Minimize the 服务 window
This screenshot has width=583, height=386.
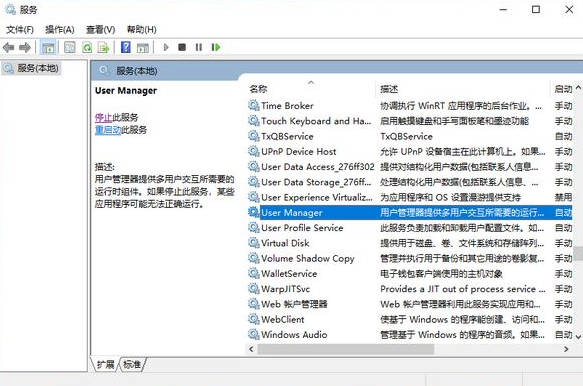click(503, 10)
